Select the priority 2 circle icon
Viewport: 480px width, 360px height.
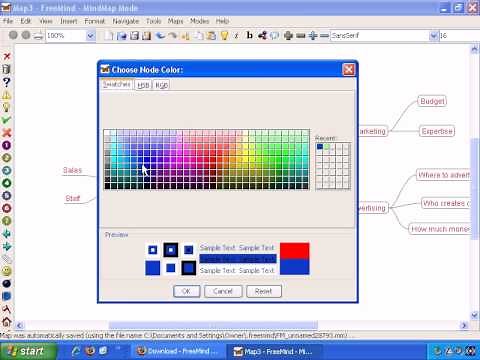coord(7,158)
